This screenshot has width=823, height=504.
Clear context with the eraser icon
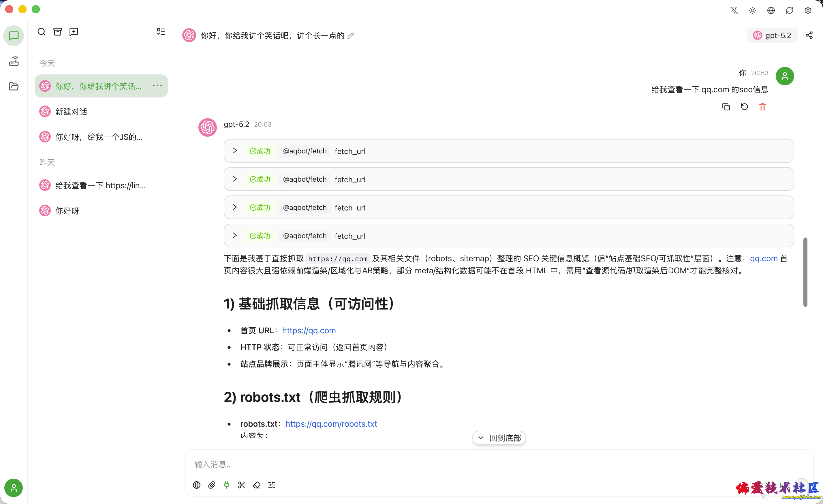(x=257, y=485)
